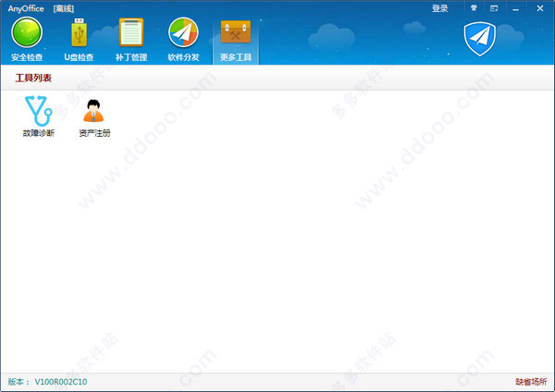Click the 登录 login link

(440, 8)
